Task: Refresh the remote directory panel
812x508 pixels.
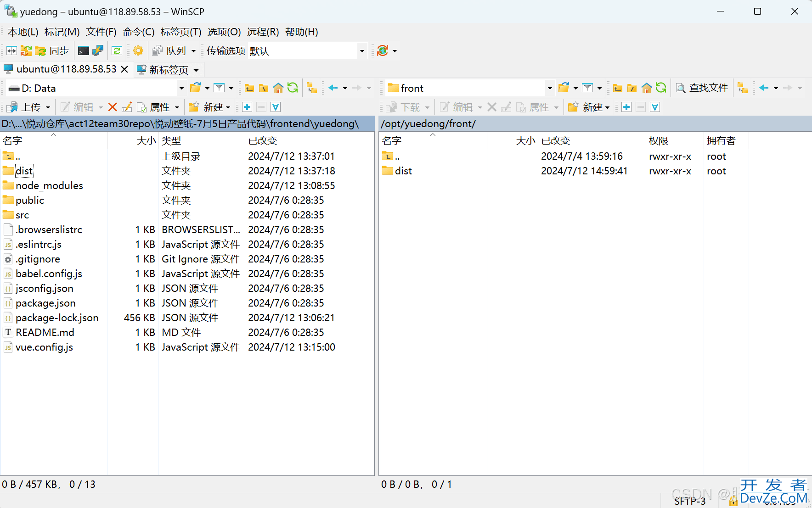Action: 661,88
